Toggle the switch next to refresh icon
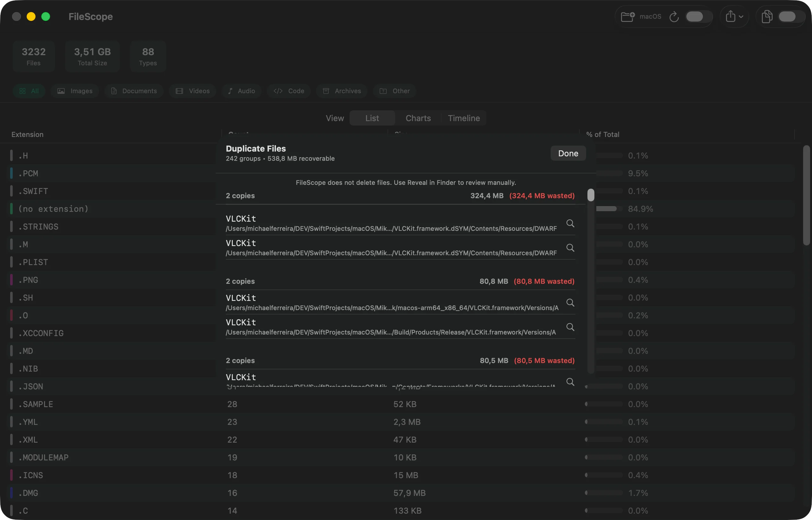This screenshot has height=520, width=812. 698,16
